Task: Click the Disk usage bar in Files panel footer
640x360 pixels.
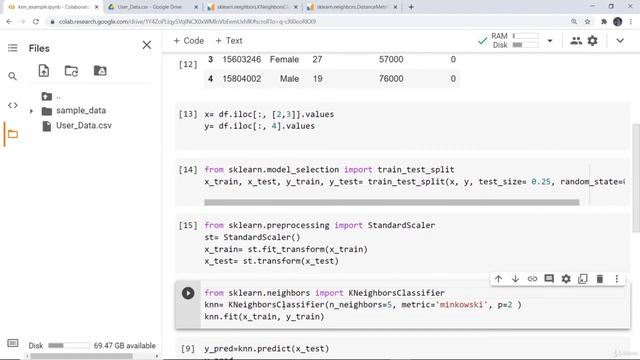Action: coord(69,346)
